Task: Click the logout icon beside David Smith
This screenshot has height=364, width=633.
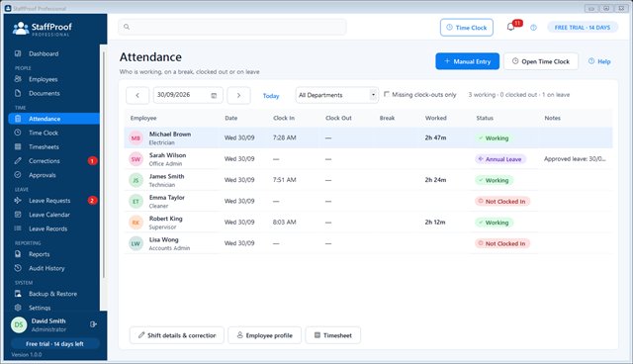Action: [x=93, y=324]
